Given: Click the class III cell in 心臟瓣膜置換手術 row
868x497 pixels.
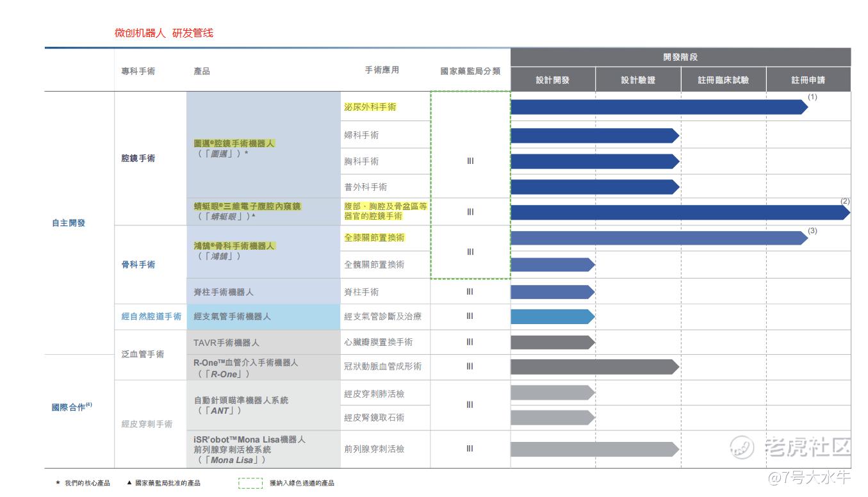Looking at the screenshot, I should point(470,342).
